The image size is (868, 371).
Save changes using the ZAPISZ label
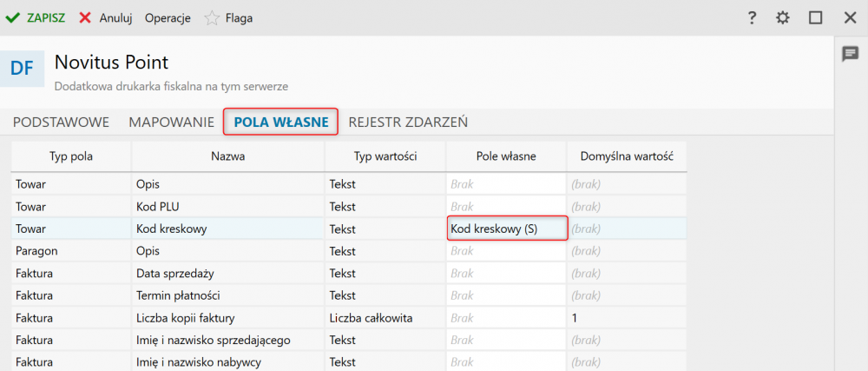[x=46, y=18]
